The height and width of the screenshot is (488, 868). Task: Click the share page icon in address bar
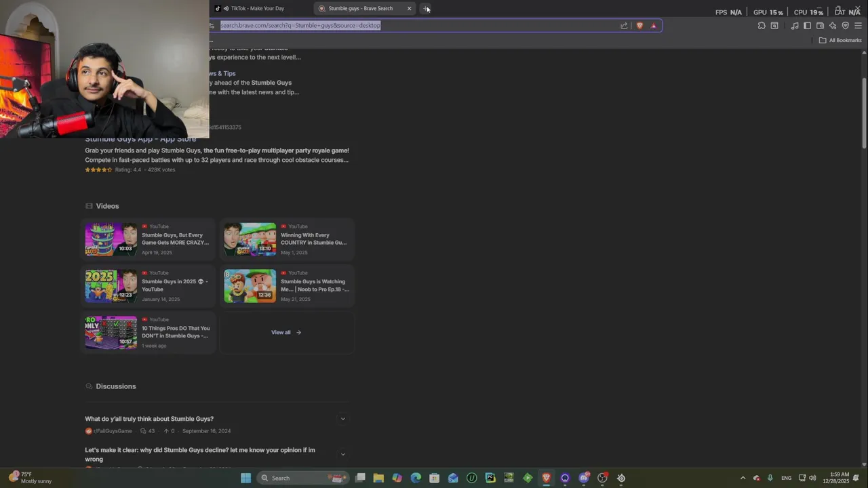(x=624, y=26)
